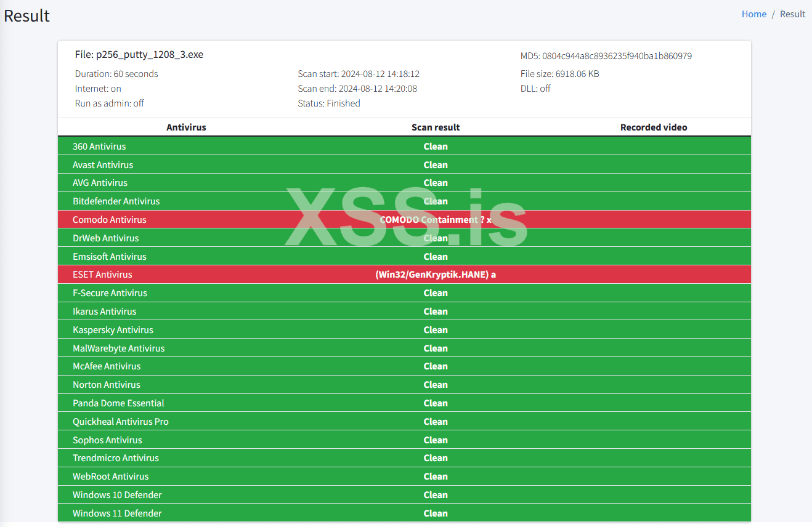This screenshot has width=812, height=527.
Task: Select the MalWarebyte Antivirus row name
Action: pyautogui.click(x=119, y=348)
